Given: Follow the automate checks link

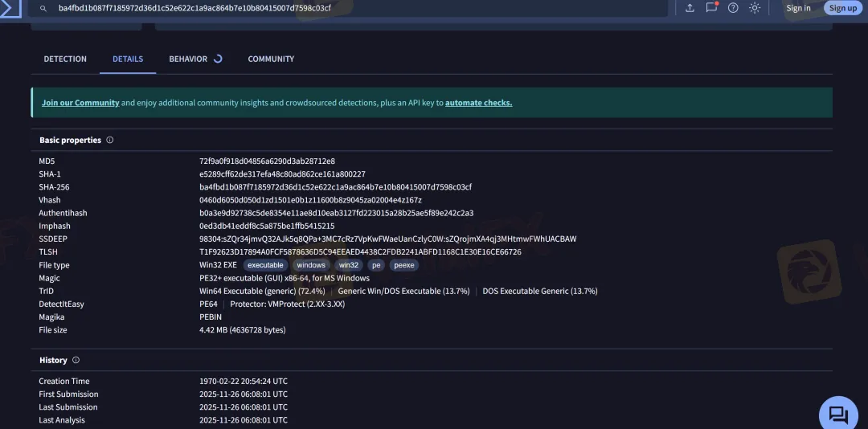Looking at the screenshot, I should (x=478, y=103).
